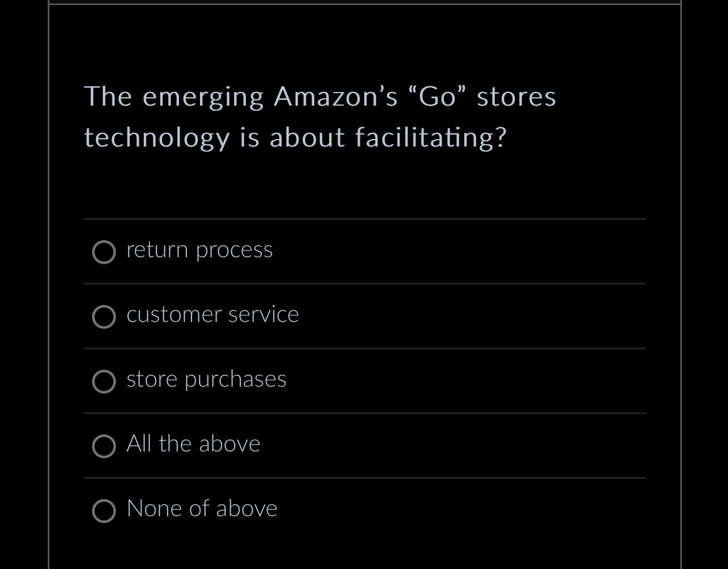728x569 pixels.
Task: Select the "store purchases" radio button
Action: click(104, 382)
